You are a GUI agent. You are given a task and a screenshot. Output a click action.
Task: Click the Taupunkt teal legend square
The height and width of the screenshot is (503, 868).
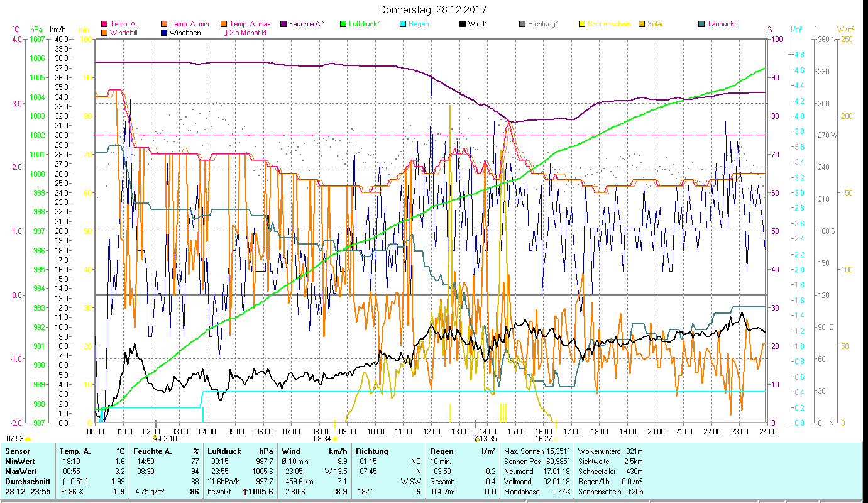click(x=701, y=24)
